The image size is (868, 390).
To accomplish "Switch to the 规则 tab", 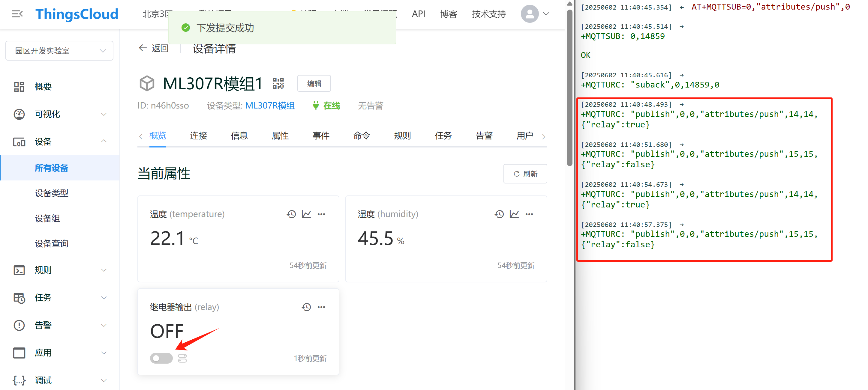I will click(x=402, y=136).
